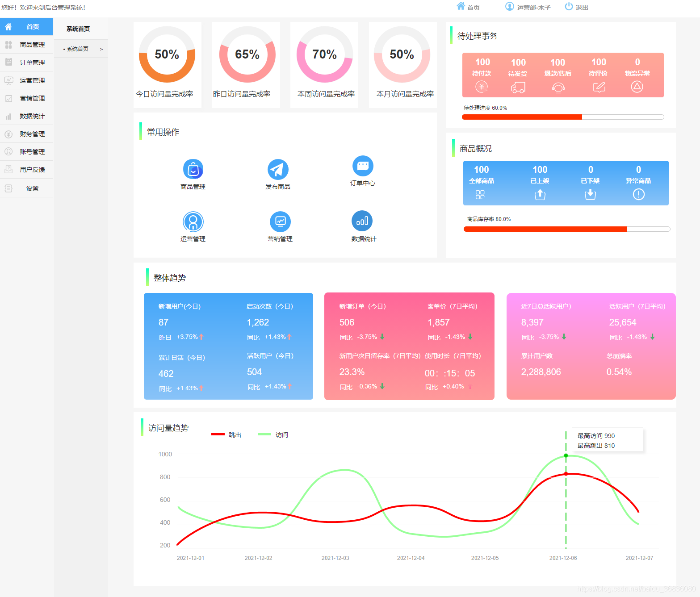Open the 商品管理 shopping bag shortcut icon

[x=193, y=170]
